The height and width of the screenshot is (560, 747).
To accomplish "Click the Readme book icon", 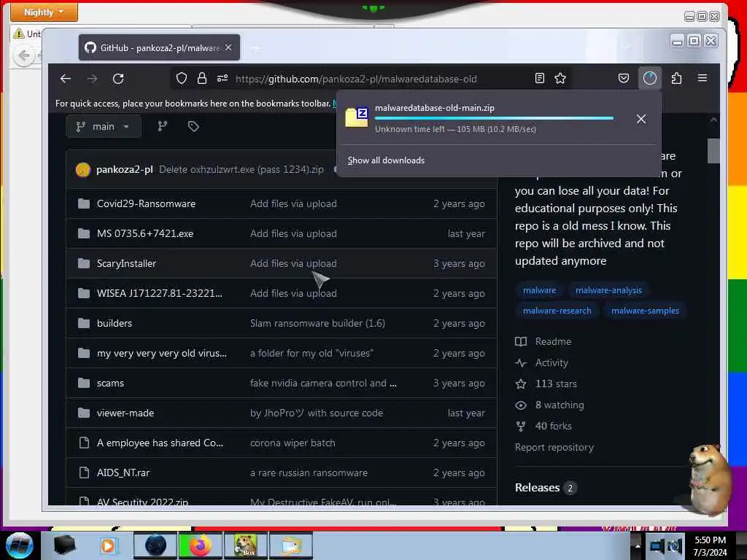I will (521, 341).
